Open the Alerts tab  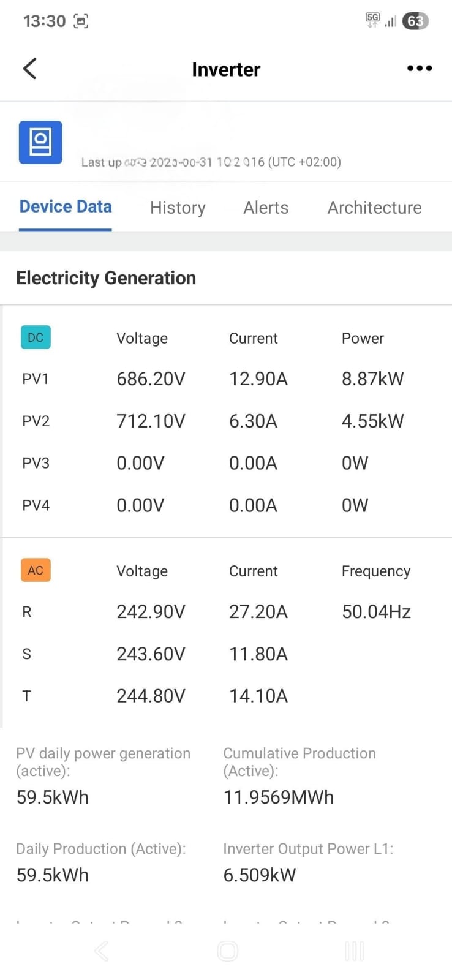click(x=266, y=208)
